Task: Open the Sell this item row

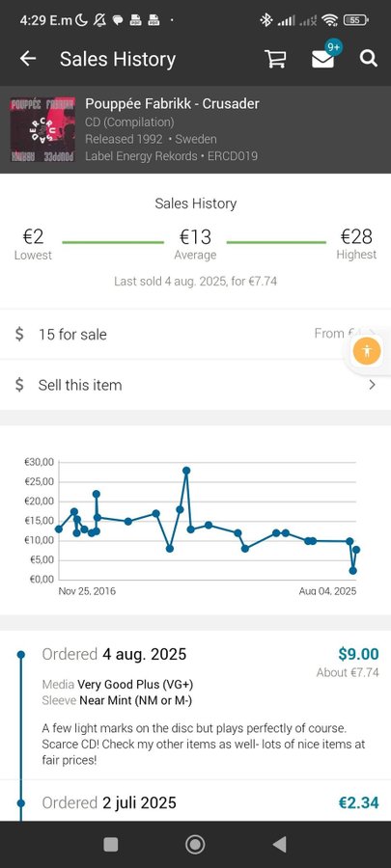Action: 195,385
